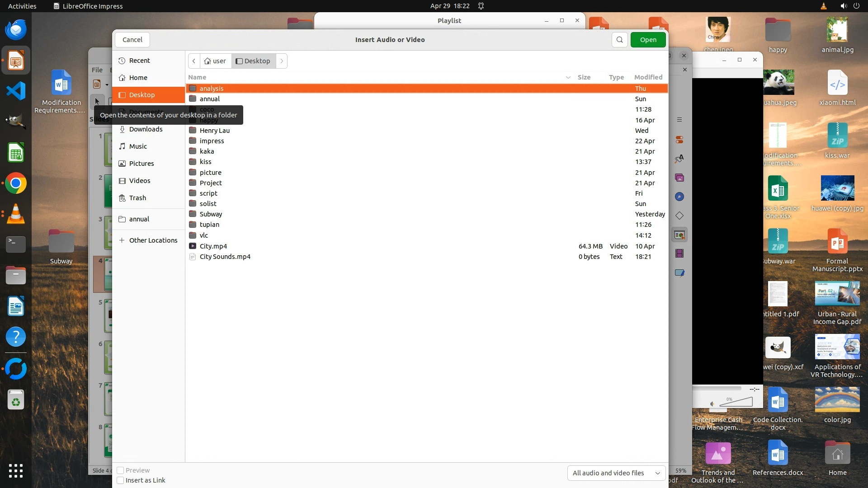868x488 pixels.
Task: Open the File menu in Impress
Action: click(x=97, y=70)
